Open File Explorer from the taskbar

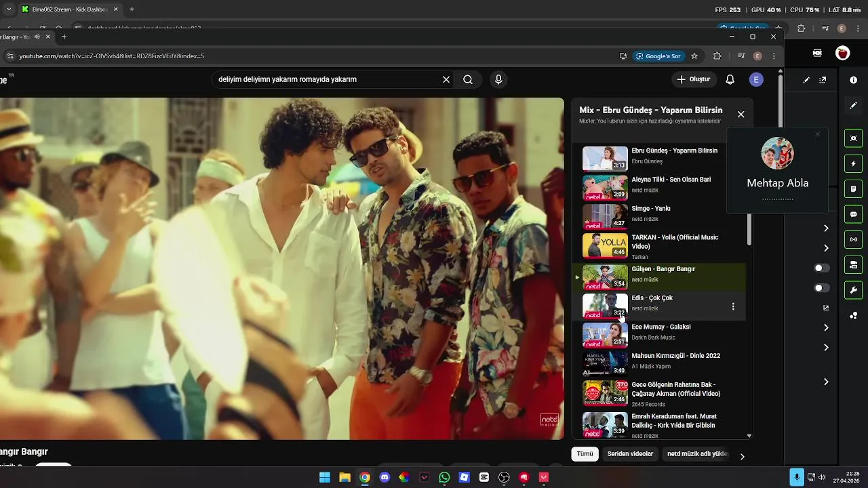click(344, 477)
